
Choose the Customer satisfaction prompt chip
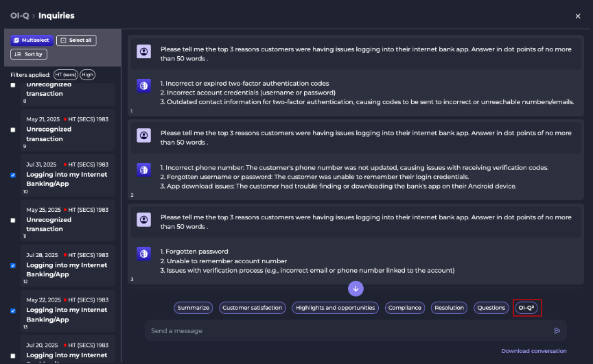(253, 308)
